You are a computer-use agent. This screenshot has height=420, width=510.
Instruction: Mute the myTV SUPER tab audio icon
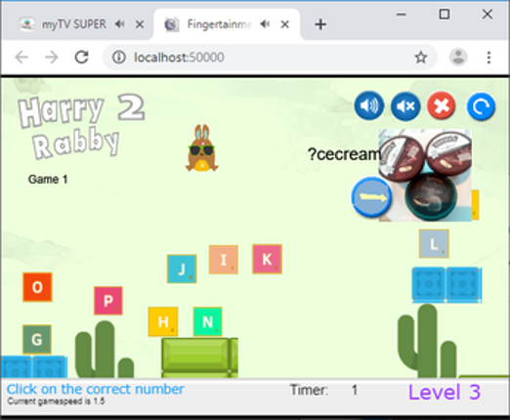pyautogui.click(x=120, y=23)
